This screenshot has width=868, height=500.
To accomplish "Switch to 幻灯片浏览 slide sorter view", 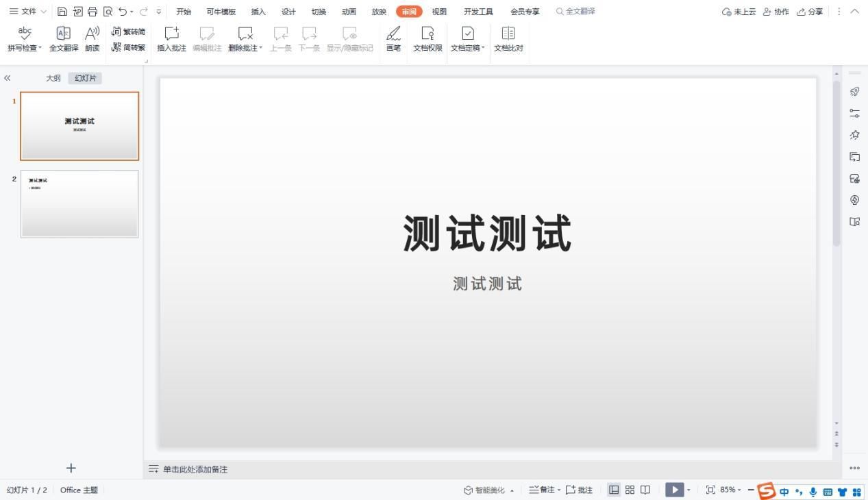I will (x=630, y=490).
